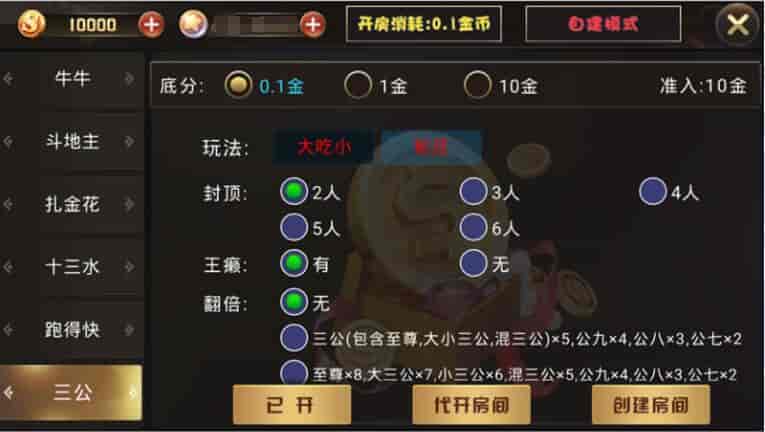Click the plus icon beside the diamond currency
This screenshot has width=765, height=432.
click(313, 24)
